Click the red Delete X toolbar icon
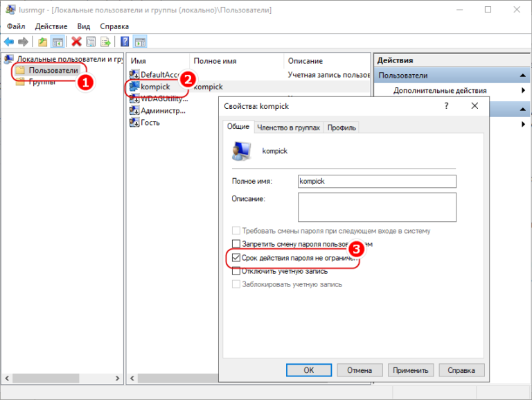The width and height of the screenshot is (532, 400). coord(77,42)
